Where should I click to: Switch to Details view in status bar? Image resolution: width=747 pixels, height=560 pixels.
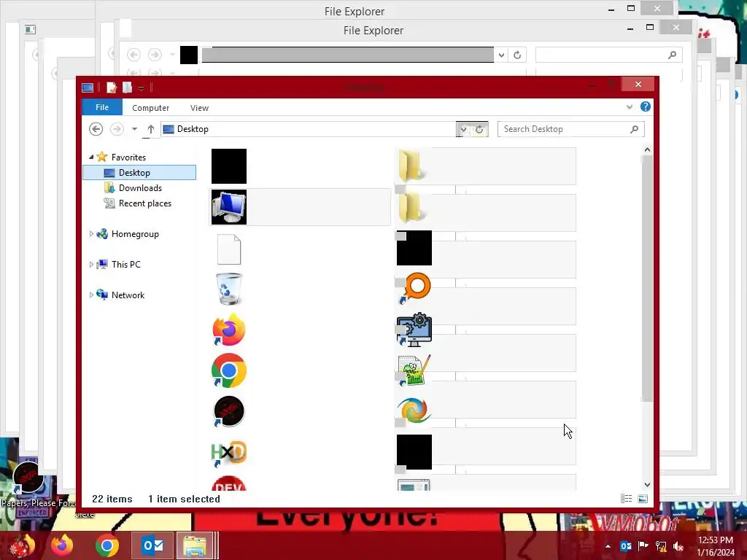627,499
